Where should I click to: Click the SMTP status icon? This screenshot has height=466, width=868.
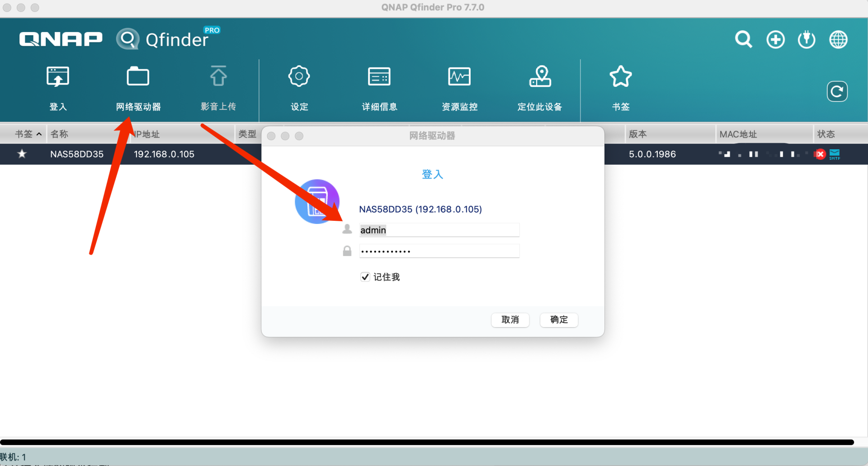coord(835,154)
